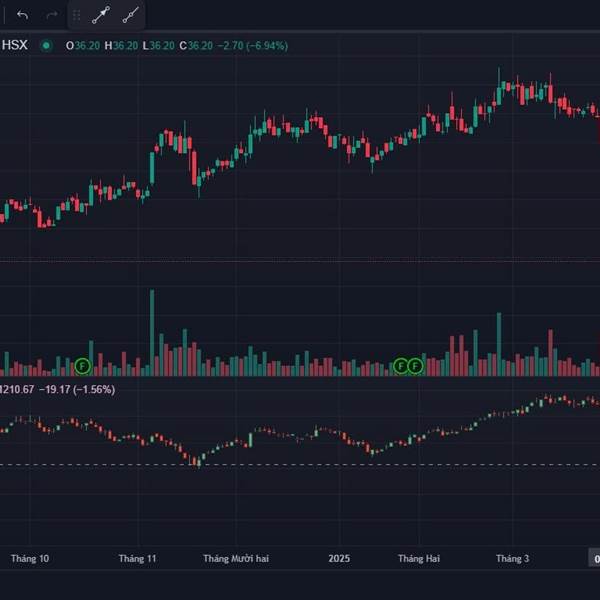Open the left F marker of the adjacent pair
The width and height of the screenshot is (600, 600).
(401, 366)
